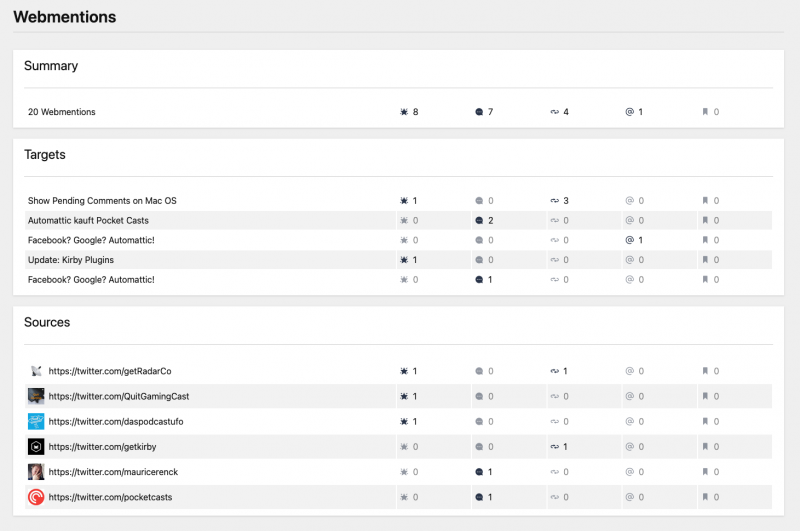Click reply icon in the pocketcasts row
The image size is (800, 531).
click(479, 497)
